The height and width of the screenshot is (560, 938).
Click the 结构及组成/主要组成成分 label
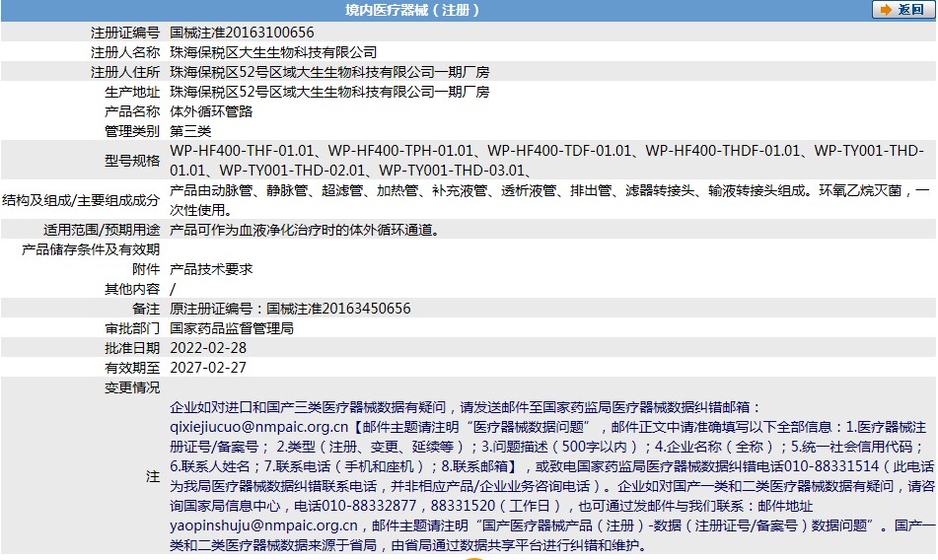(81, 200)
